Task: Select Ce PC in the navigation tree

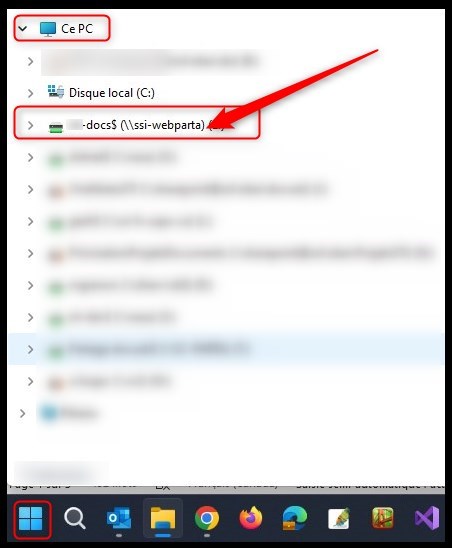Action: pos(66,29)
